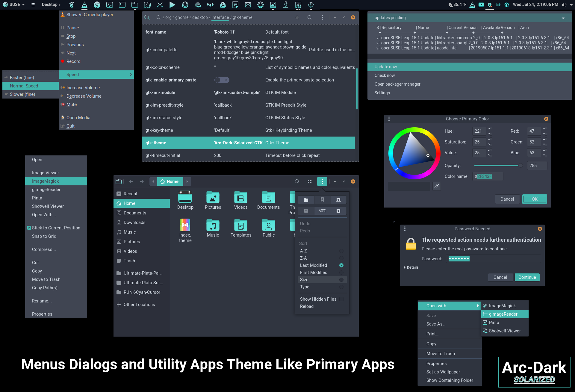Open the dconf editor three-dot menu
Viewport: 575px width, 392px height.
(x=322, y=17)
